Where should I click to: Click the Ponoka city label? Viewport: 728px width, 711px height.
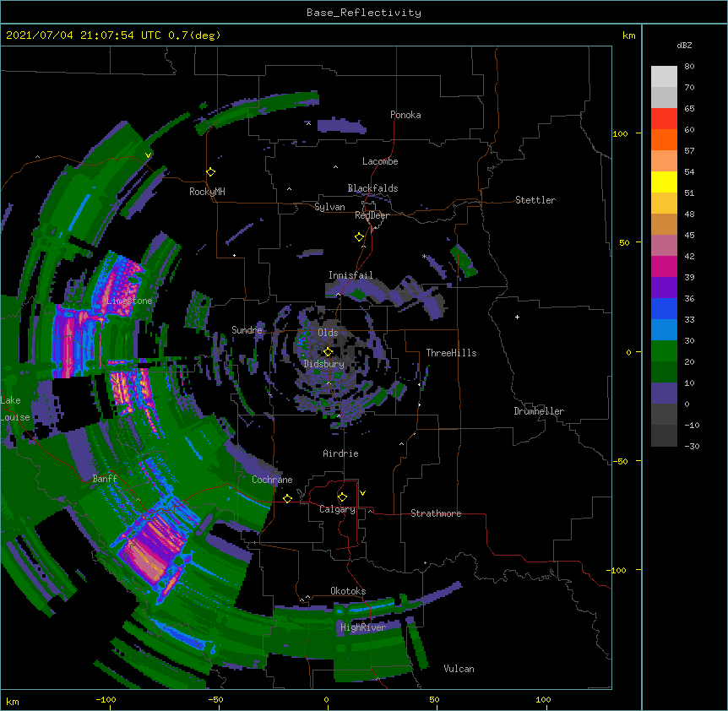405,115
